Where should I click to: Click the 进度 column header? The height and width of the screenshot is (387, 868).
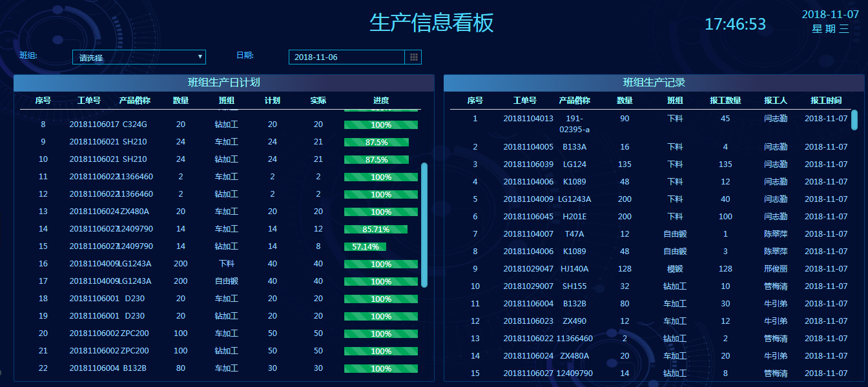pos(381,101)
